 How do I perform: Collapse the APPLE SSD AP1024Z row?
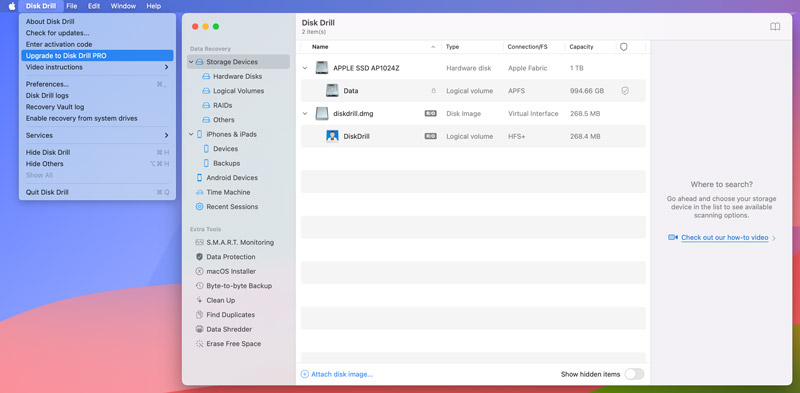coord(305,68)
